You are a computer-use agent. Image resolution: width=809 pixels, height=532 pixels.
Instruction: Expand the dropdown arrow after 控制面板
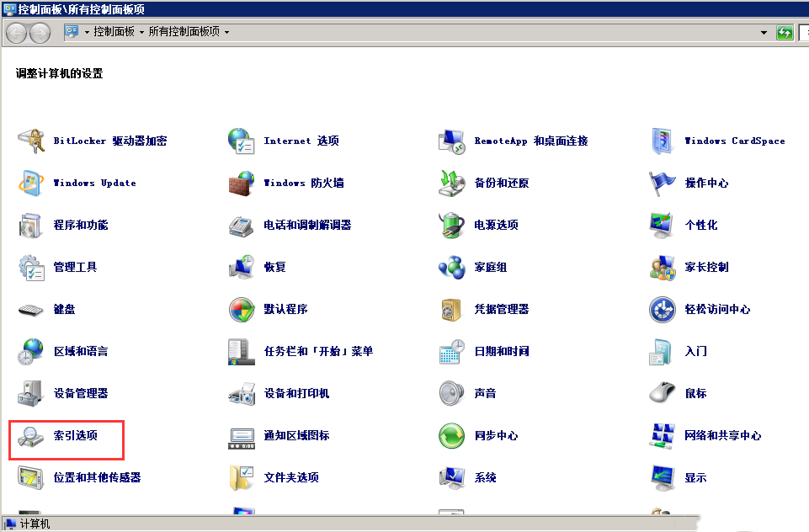click(x=141, y=32)
